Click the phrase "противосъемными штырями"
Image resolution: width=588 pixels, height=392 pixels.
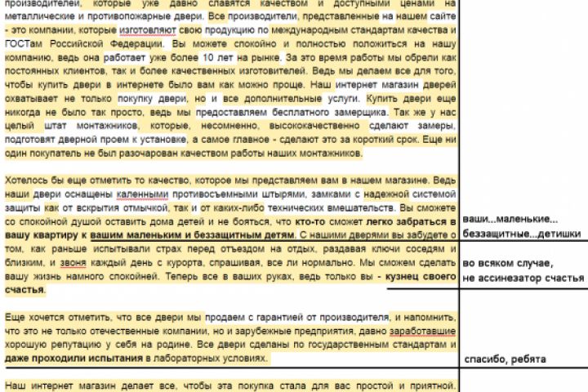coord(239,194)
